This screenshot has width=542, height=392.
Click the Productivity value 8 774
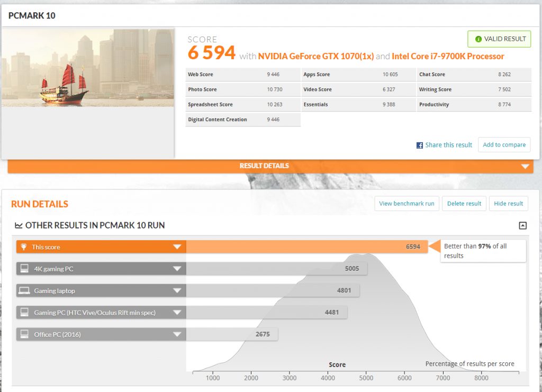pos(504,104)
